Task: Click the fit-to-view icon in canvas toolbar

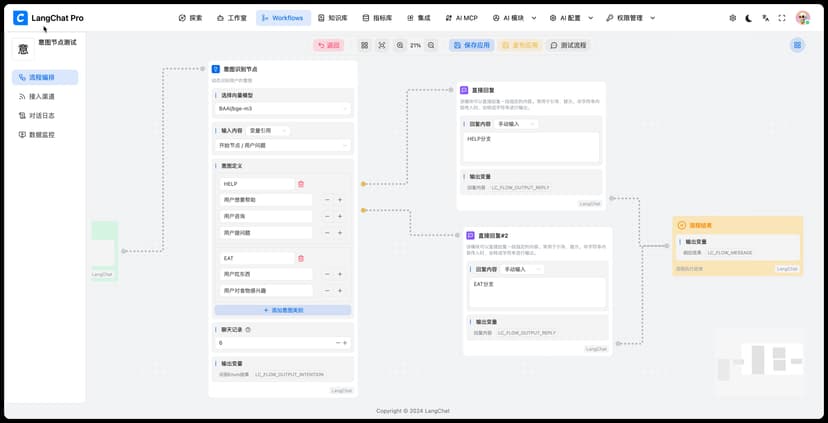Action: pyautogui.click(x=381, y=45)
